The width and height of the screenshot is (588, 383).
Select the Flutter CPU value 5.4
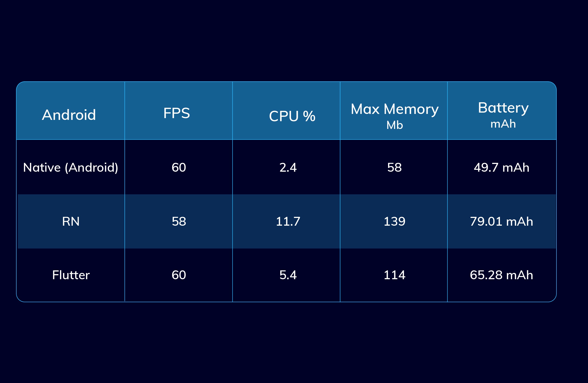tap(288, 275)
